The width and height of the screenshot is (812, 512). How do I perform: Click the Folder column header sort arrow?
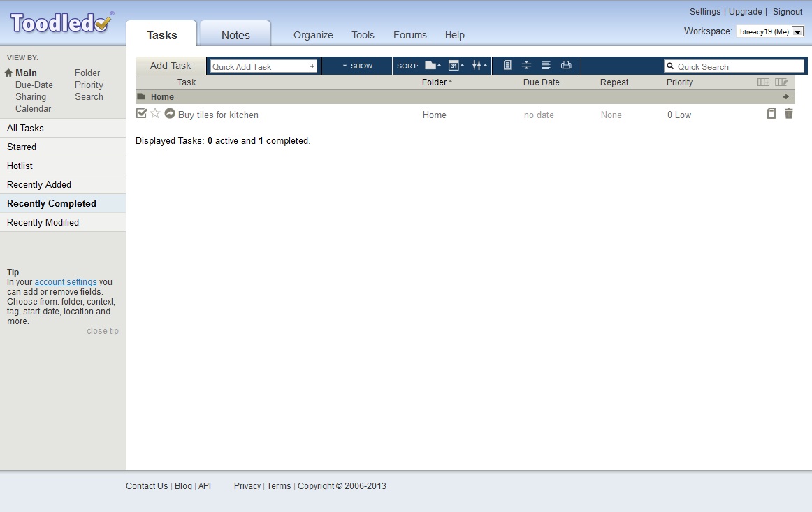point(450,82)
